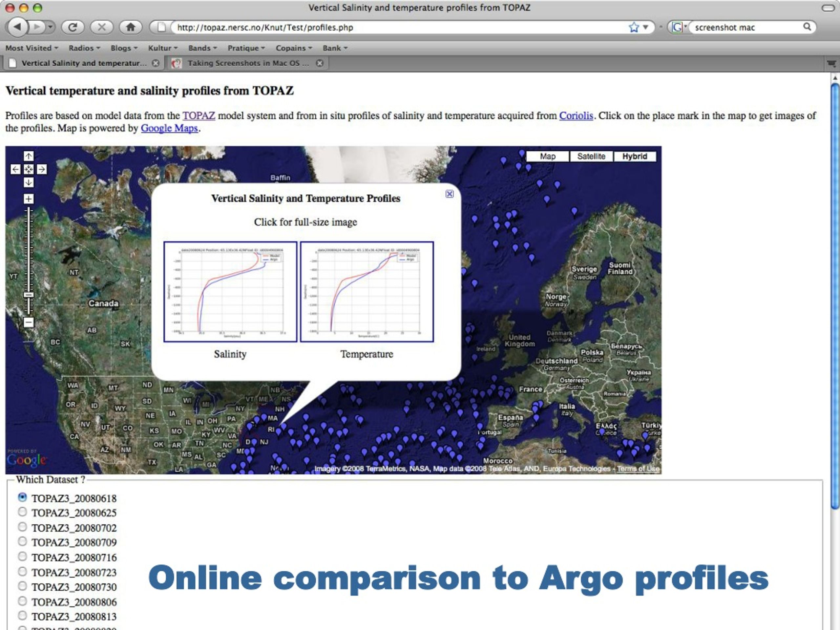The image size is (840, 630).
Task: Close the Vertical Salinity tab
Action: pos(156,63)
